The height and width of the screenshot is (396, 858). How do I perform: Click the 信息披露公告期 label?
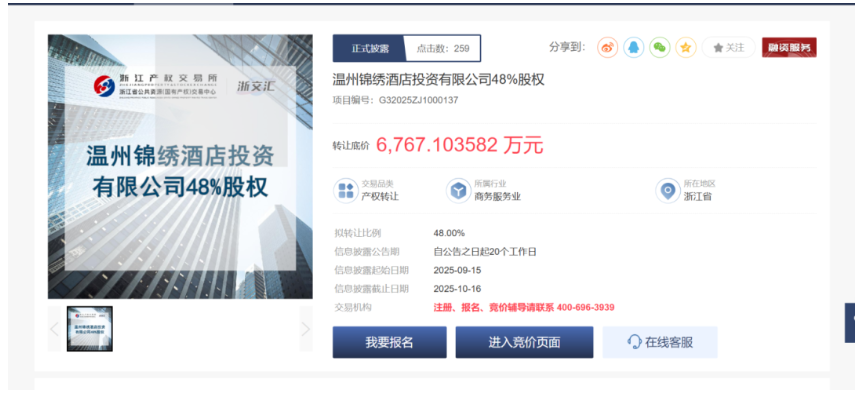pos(367,252)
